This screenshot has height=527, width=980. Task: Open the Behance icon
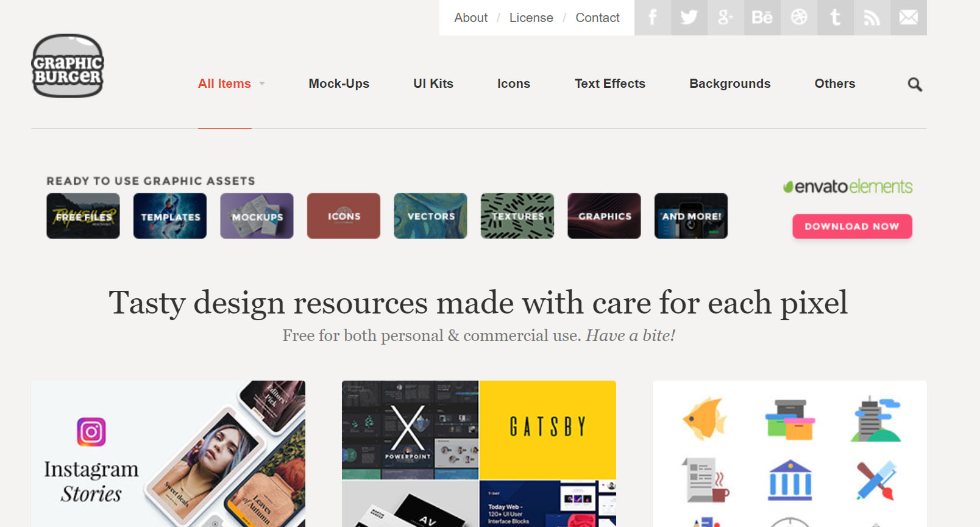click(762, 18)
